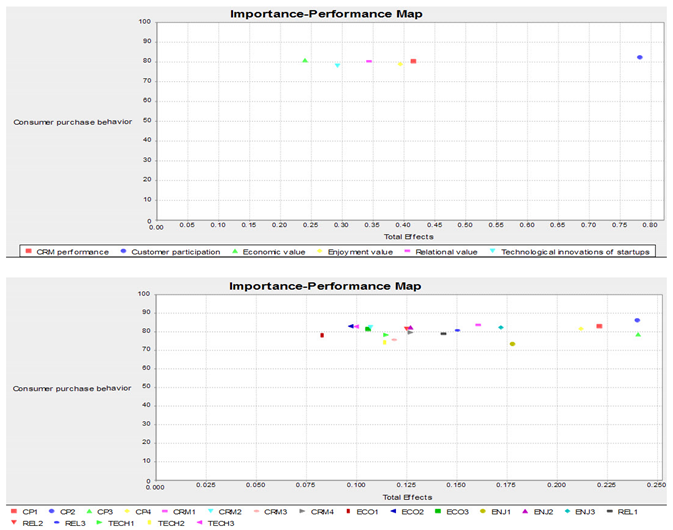This screenshot has width=673, height=530.
Task: Select the yellow CP4 data point
Action: 581,329
